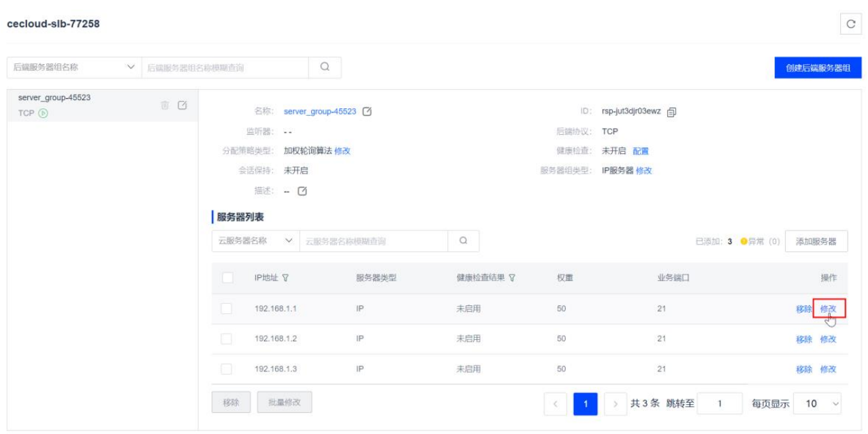Remove server 192.168.1.1
The width and height of the screenshot is (868, 434).
804,309
